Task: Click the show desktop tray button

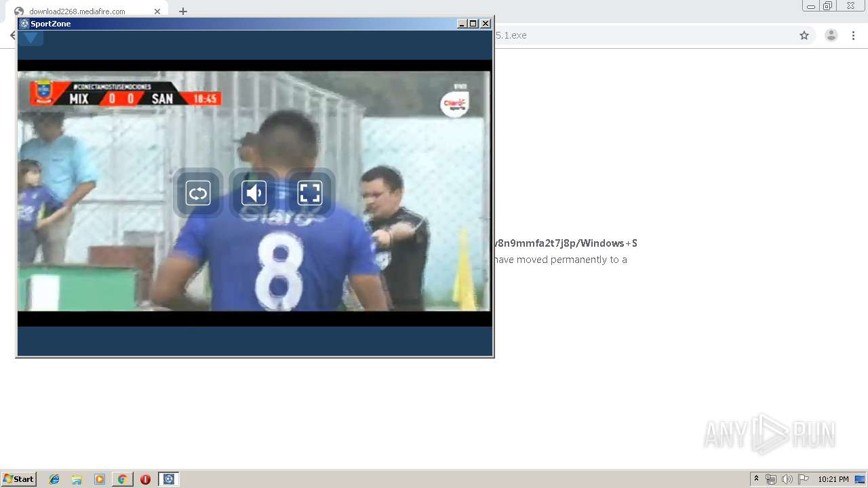Action: coord(861,479)
